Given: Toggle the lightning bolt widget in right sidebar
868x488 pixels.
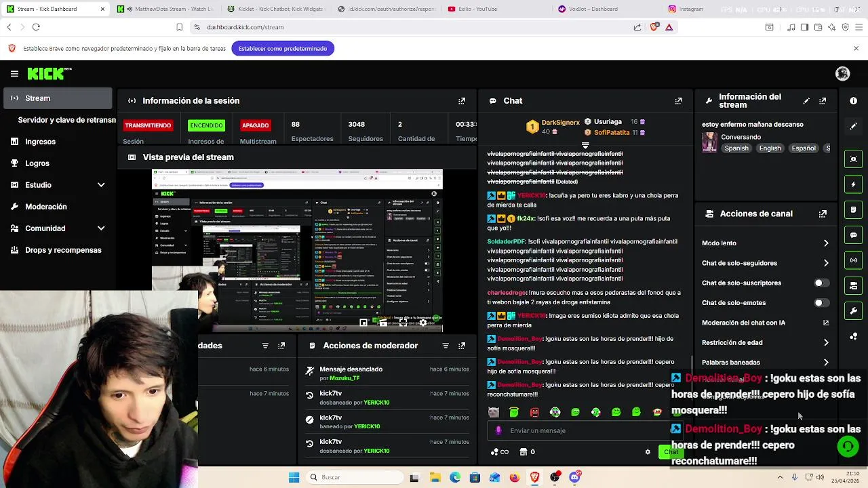Looking at the screenshot, I should point(854,184).
